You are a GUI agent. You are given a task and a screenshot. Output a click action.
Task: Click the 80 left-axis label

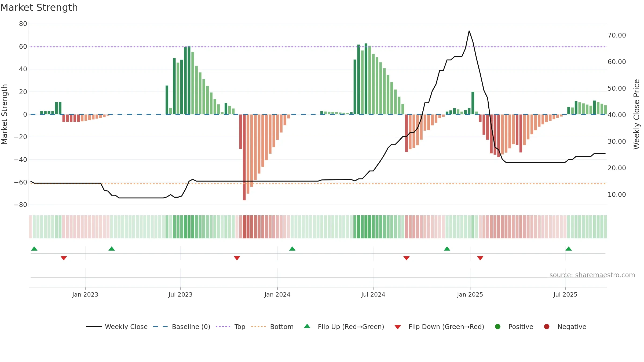point(23,24)
